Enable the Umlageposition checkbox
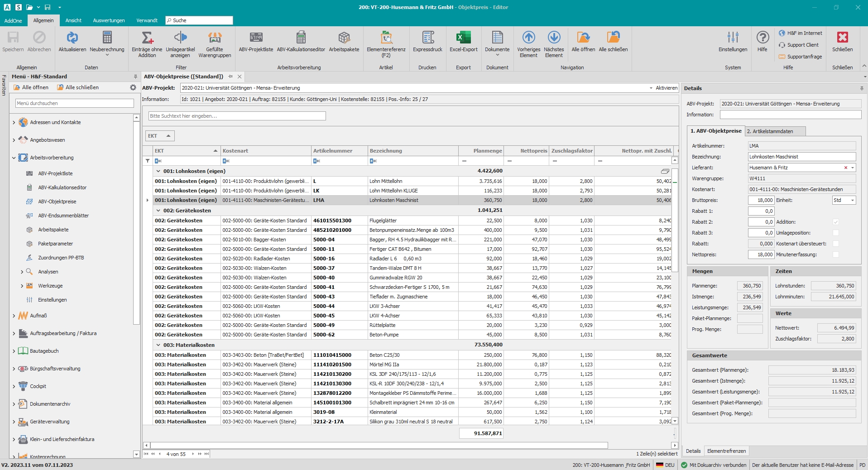The width and height of the screenshot is (868, 470). pyautogui.click(x=836, y=233)
